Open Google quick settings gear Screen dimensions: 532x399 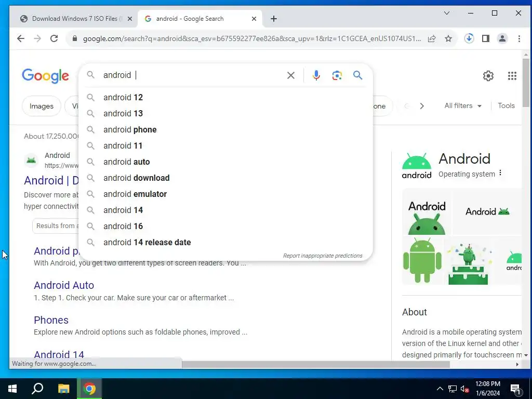click(x=488, y=76)
